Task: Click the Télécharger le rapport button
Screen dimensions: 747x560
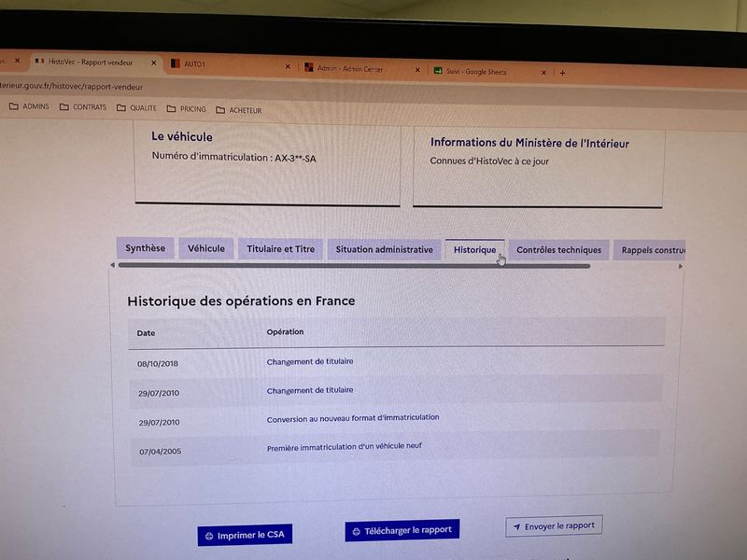Action: tap(402, 530)
